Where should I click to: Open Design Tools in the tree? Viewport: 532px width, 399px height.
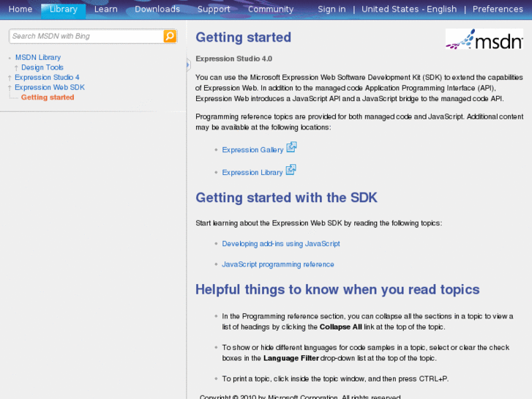pos(42,67)
